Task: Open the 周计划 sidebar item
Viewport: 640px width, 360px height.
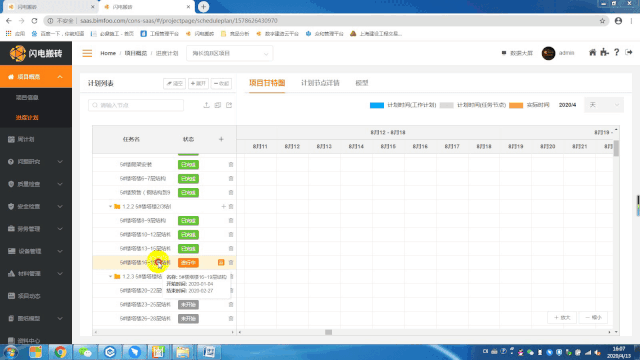Action: [x=36, y=140]
